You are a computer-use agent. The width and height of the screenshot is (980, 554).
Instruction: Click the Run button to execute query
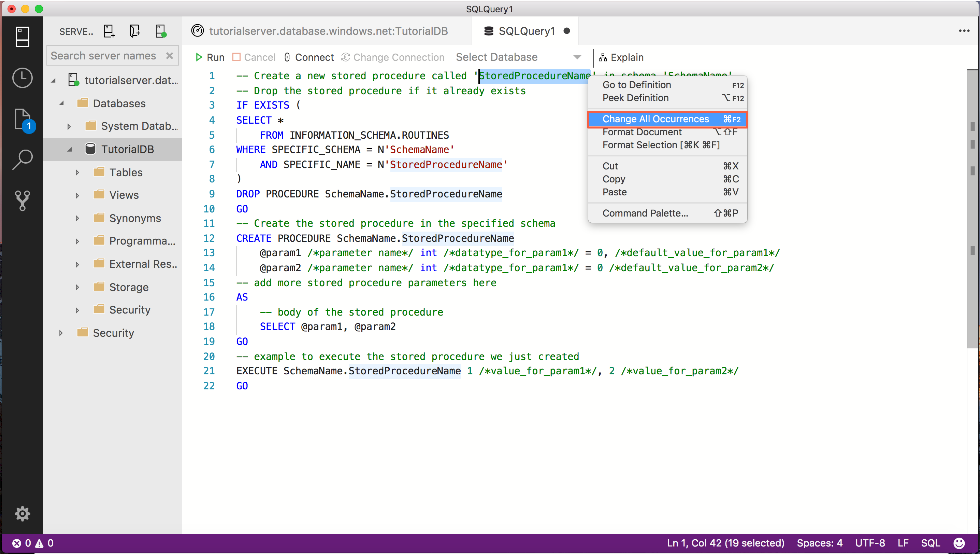pyautogui.click(x=211, y=57)
